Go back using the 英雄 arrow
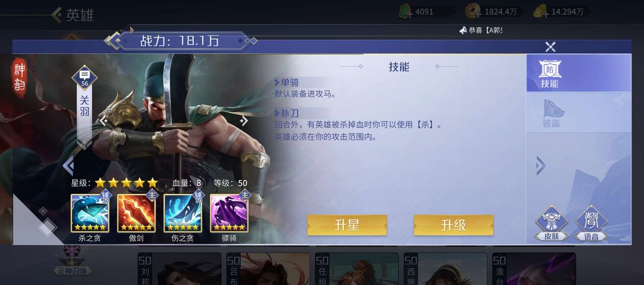 click(x=57, y=15)
